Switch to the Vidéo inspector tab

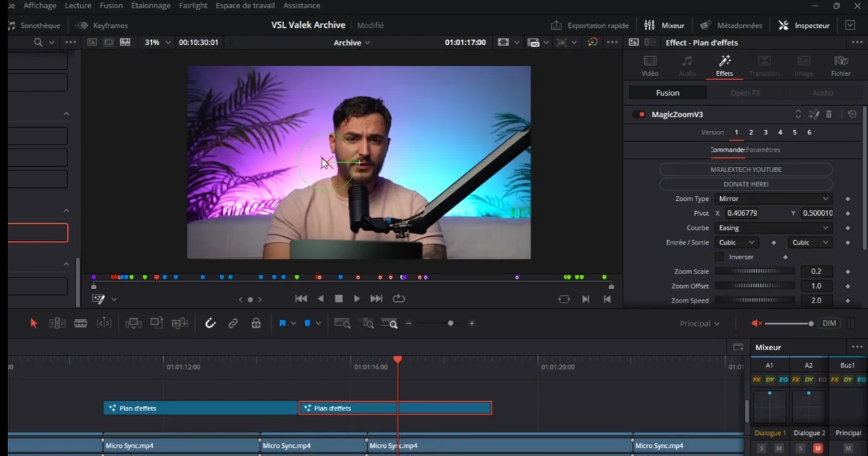pyautogui.click(x=650, y=66)
